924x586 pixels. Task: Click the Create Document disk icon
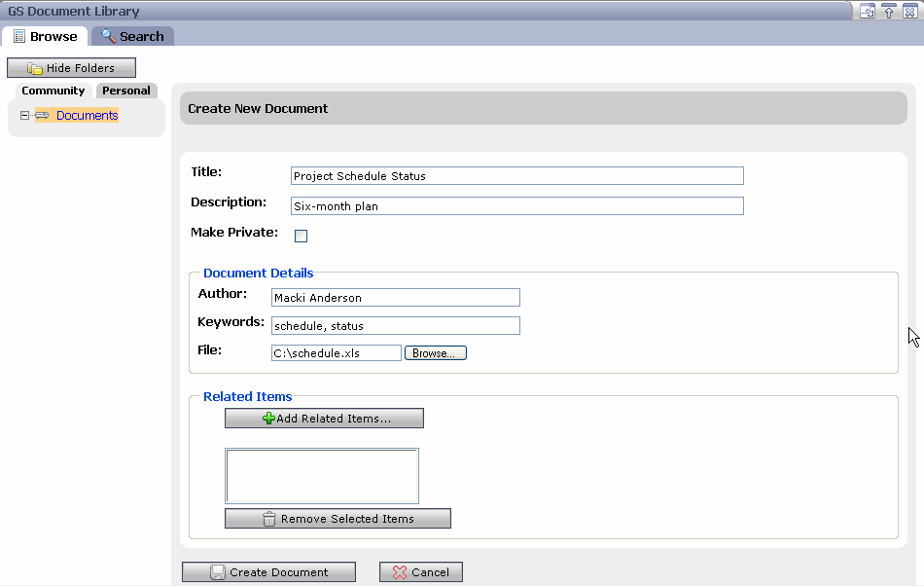pos(218,571)
